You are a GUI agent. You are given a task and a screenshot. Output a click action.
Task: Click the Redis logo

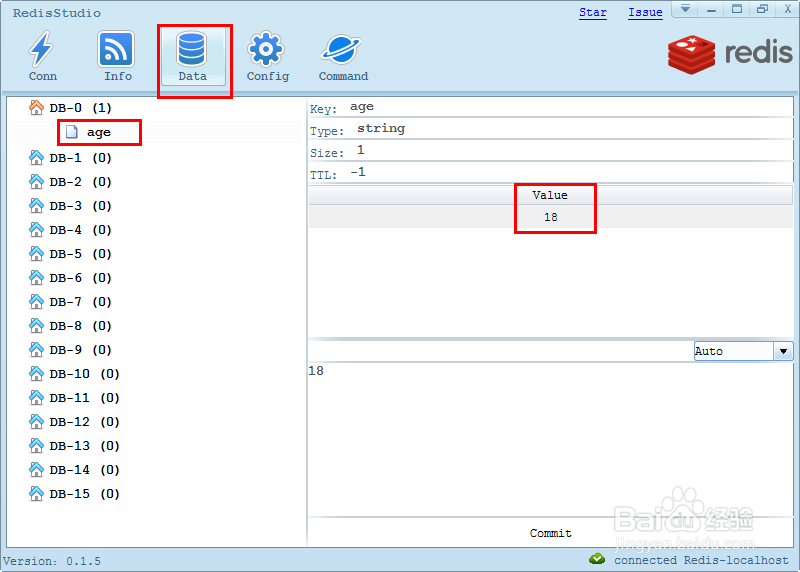click(730, 54)
